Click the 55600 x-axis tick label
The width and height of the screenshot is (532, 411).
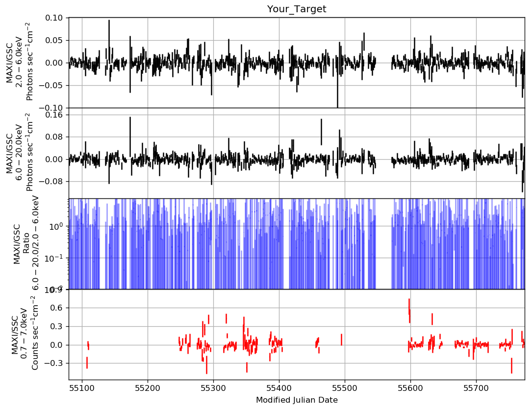pos(410,388)
